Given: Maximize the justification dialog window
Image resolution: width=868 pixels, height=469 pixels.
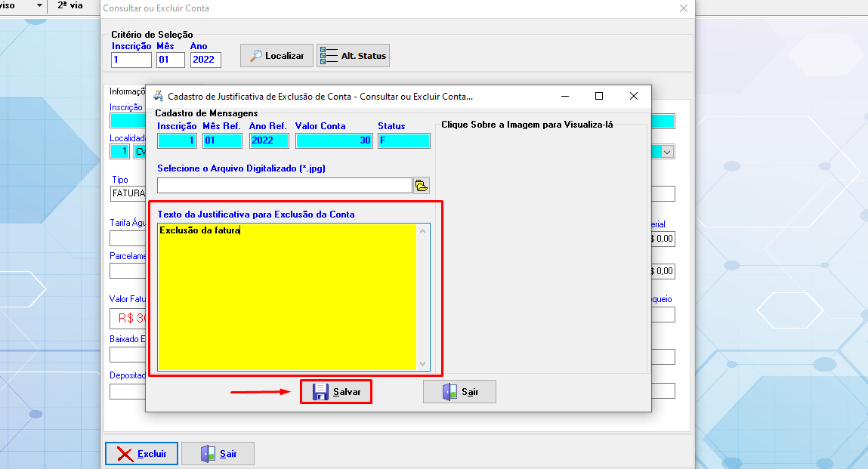Looking at the screenshot, I should pyautogui.click(x=599, y=96).
